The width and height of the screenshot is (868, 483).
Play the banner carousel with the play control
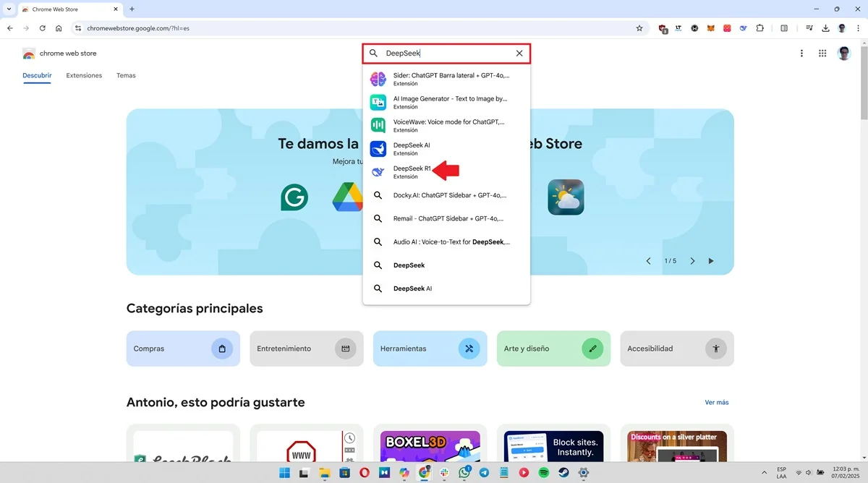[711, 260]
